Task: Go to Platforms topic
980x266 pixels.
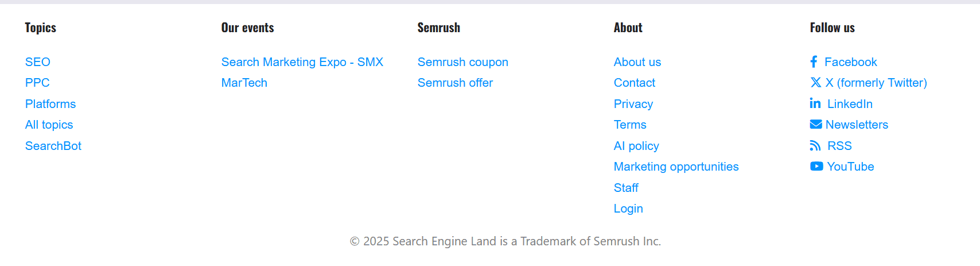Action: [50, 104]
